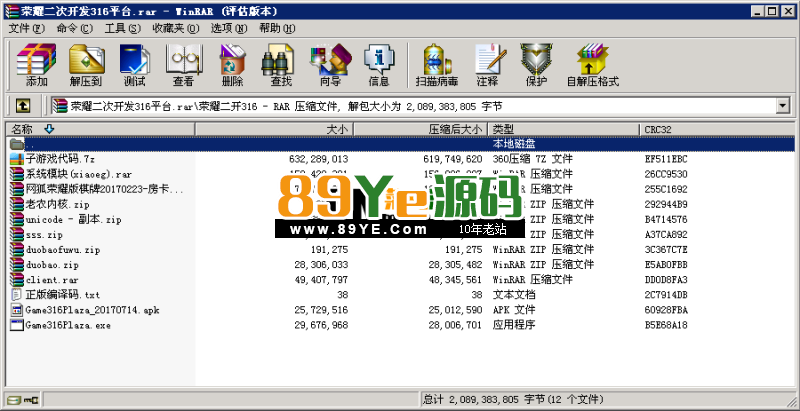Select file sss.zip
This screenshot has height=411, width=800.
pyautogui.click(x=44, y=235)
